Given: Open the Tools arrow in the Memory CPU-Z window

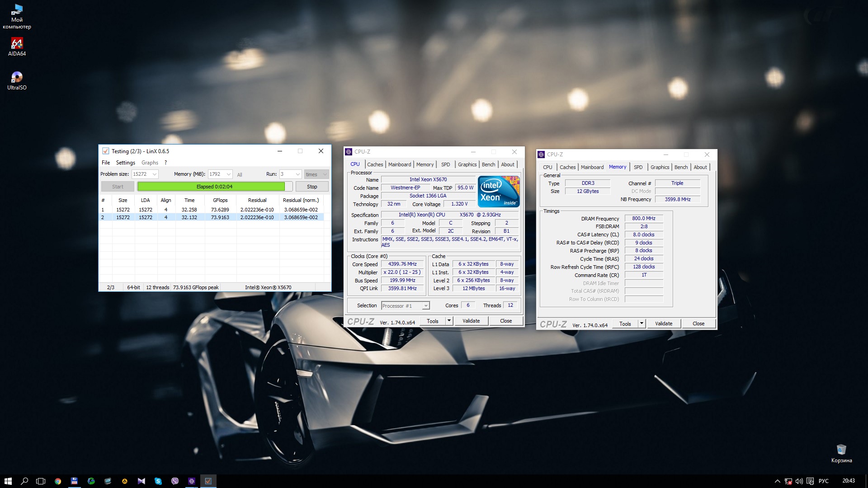Looking at the screenshot, I should tap(642, 324).
